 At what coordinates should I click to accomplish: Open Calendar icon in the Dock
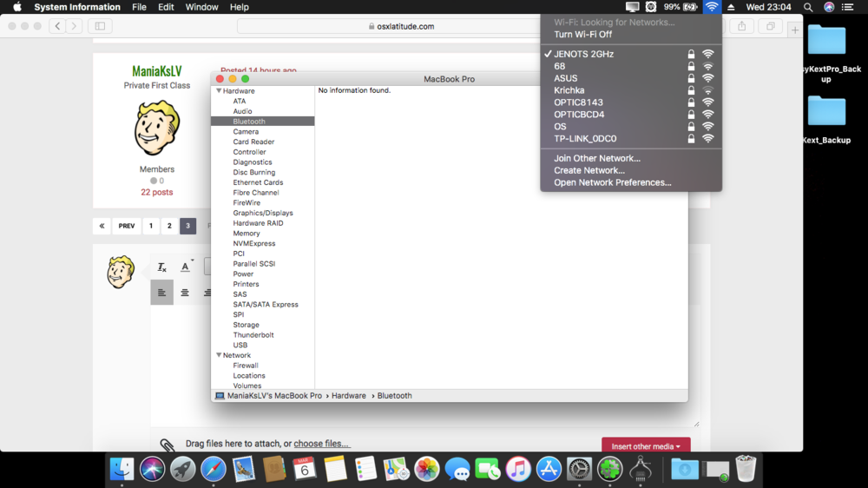tap(305, 469)
